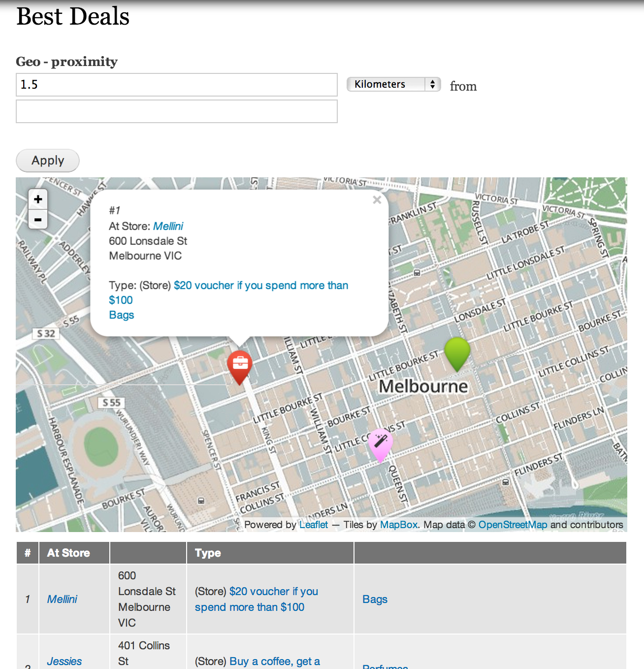The image size is (644, 669).
Task: Open the Mellini store link in the popup
Action: [168, 226]
